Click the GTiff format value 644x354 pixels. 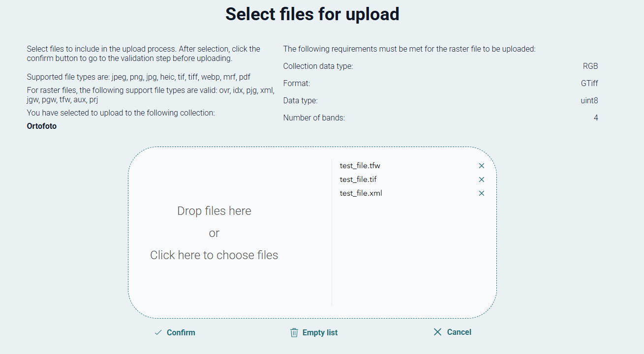pyautogui.click(x=589, y=84)
